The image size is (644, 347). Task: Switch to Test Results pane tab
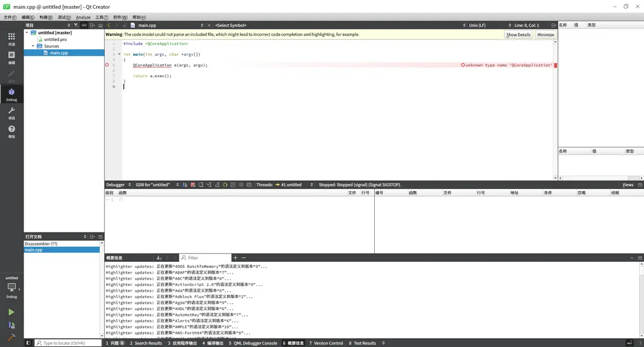pyautogui.click(x=362, y=343)
